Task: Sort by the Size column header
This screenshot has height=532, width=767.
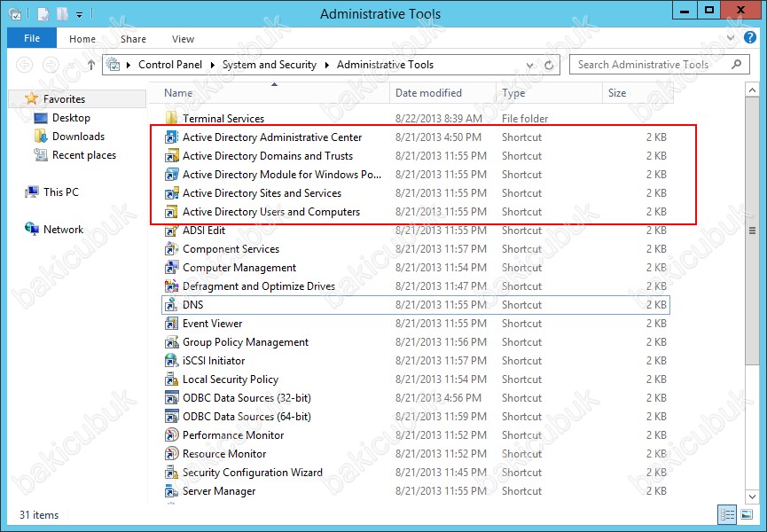Action: coord(638,93)
